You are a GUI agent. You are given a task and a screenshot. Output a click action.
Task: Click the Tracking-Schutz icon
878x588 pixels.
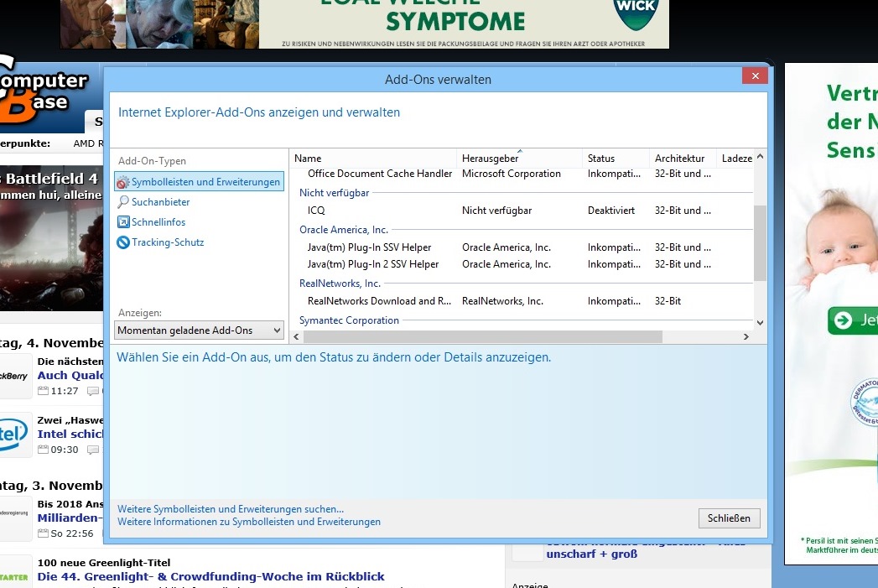pyautogui.click(x=123, y=242)
